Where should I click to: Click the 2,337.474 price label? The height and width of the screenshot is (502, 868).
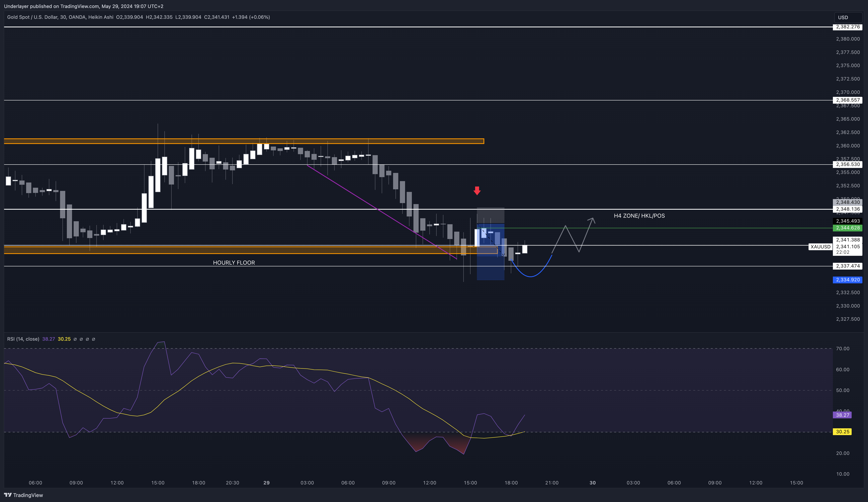(x=847, y=266)
